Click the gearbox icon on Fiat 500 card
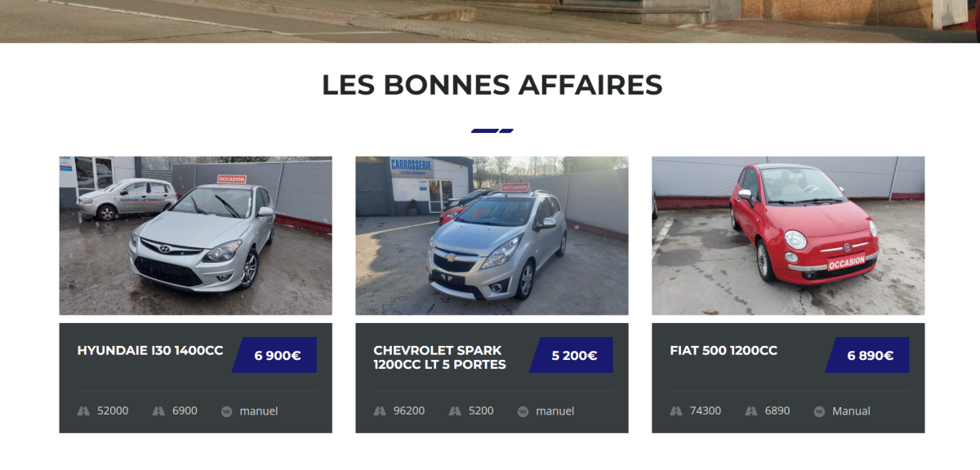The width and height of the screenshot is (980, 470). [x=819, y=411]
